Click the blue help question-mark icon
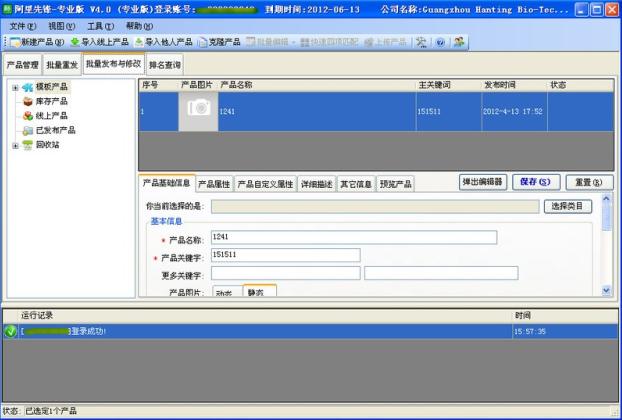Viewport: 622px width, 420px height. tap(440, 42)
